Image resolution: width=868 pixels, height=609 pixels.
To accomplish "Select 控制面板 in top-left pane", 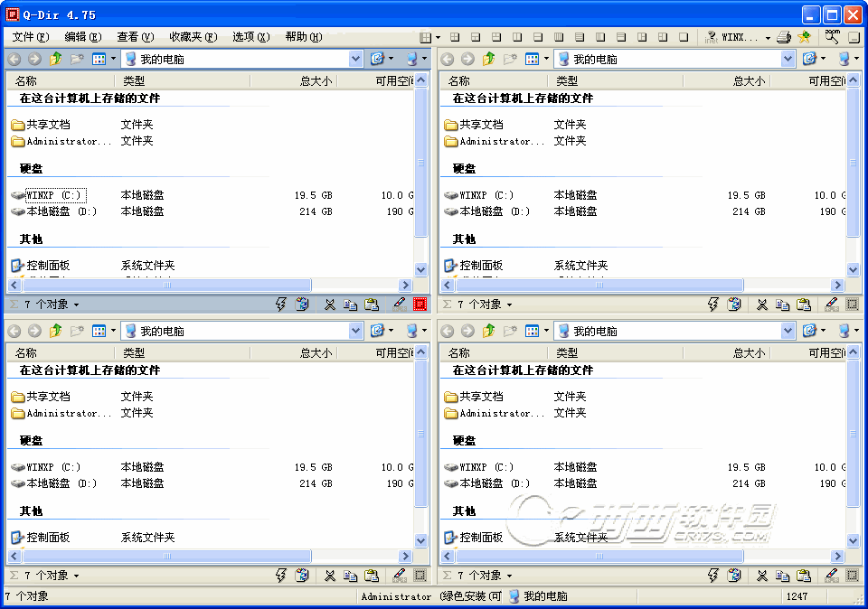I will point(41,266).
